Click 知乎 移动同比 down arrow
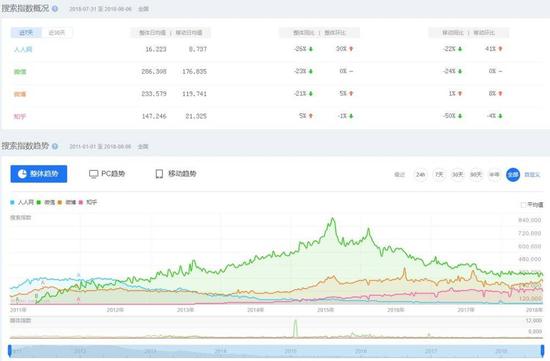 tap(460, 116)
